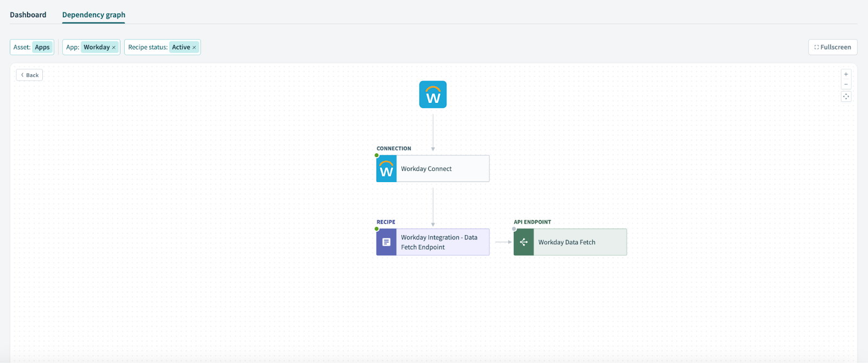868x363 pixels.
Task: Open the graph in Fullscreen
Action: point(833,47)
